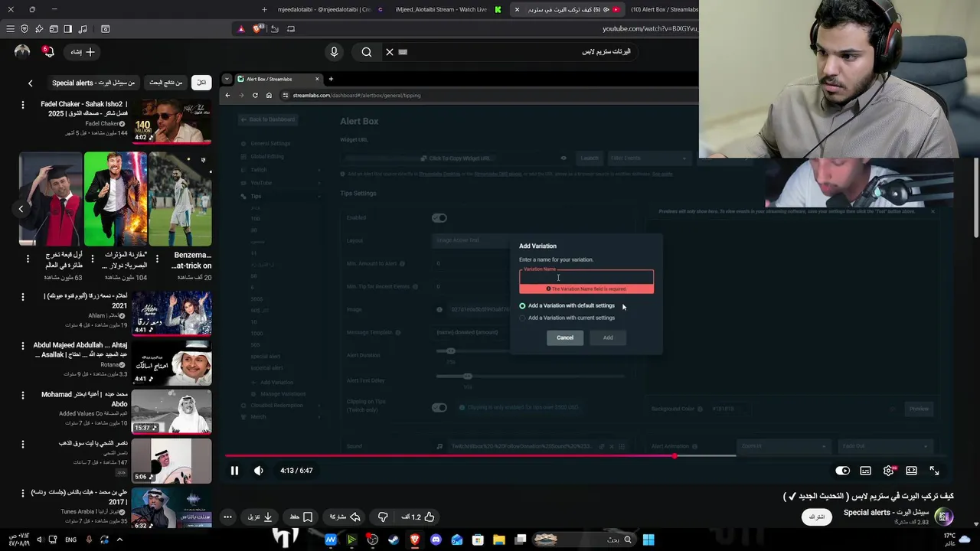Click the Add button in dialog
This screenshot has height=551, width=980.
(608, 337)
